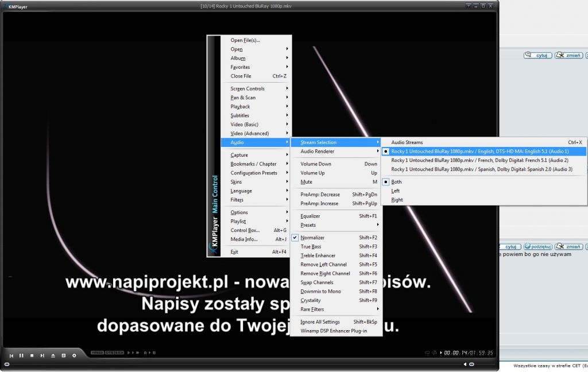Screen dimensions: 588x372
Task: Expand the Rare Filters submenu
Action: click(x=336, y=309)
